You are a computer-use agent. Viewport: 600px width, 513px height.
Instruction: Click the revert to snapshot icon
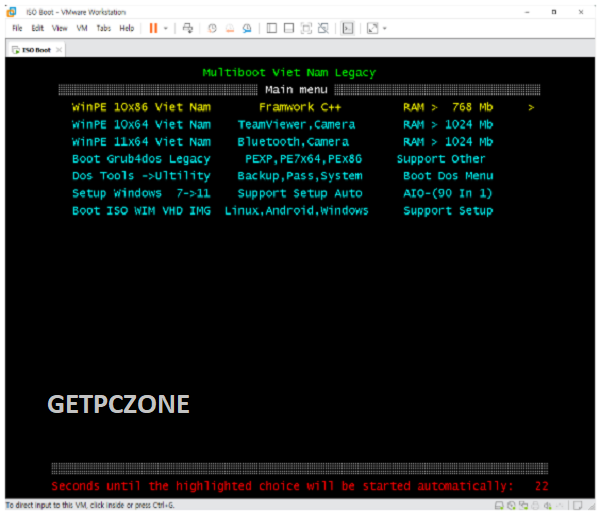click(228, 29)
